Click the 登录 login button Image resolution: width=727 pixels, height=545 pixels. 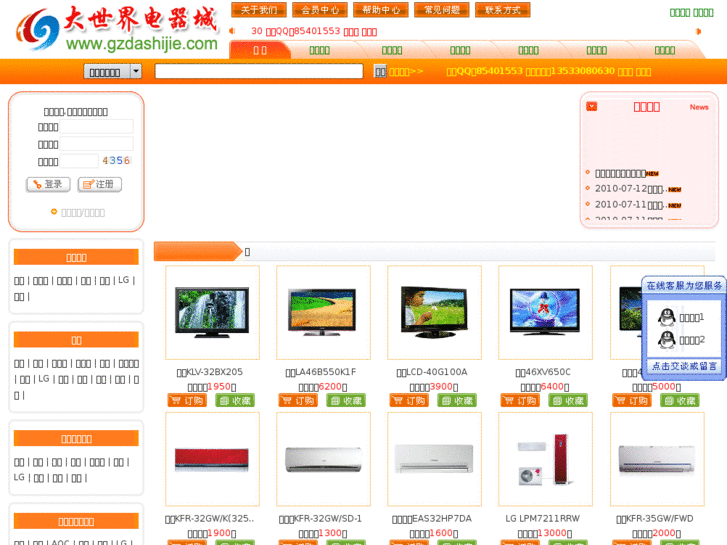[48, 184]
